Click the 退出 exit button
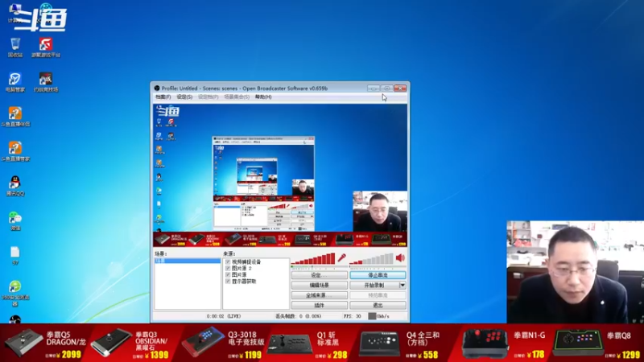 378,305
